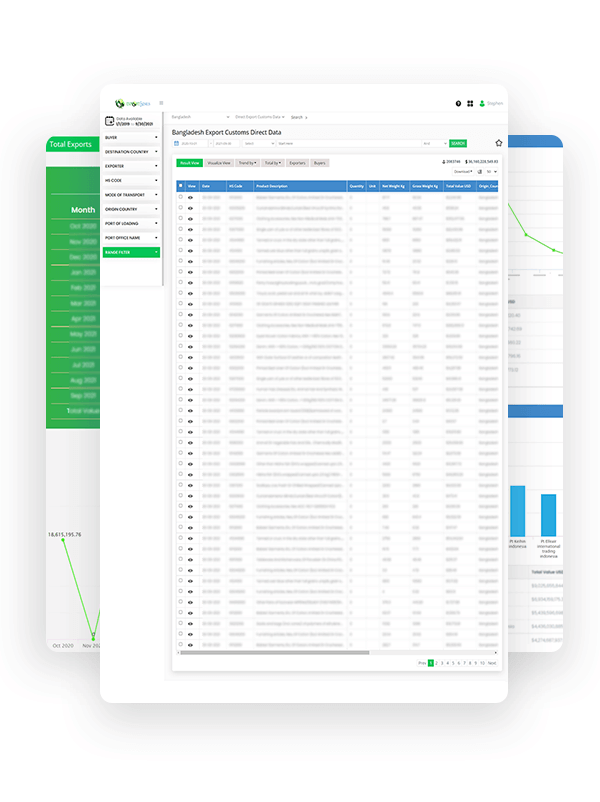
Task: Go to Next page in pagination
Action: pos(491,663)
